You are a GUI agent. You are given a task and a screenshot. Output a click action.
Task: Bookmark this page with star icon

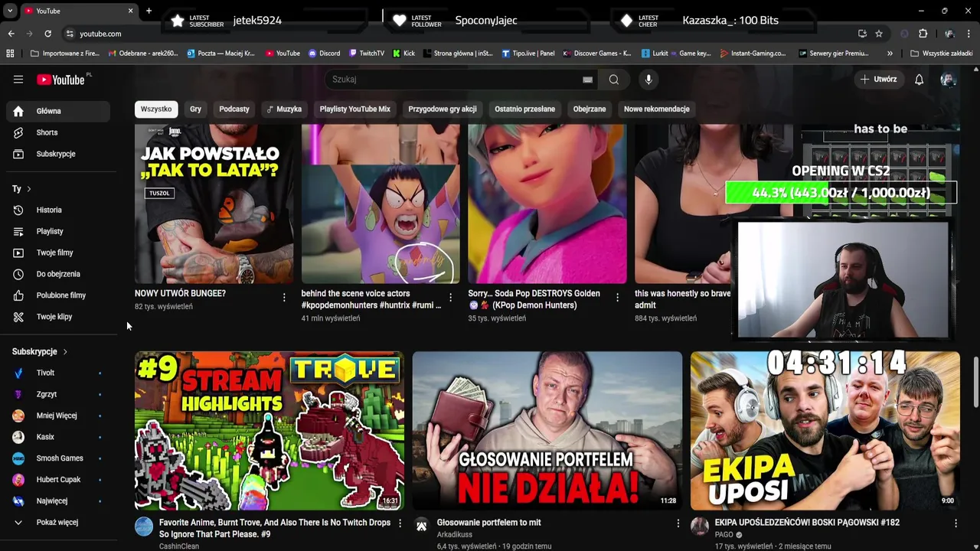(879, 34)
